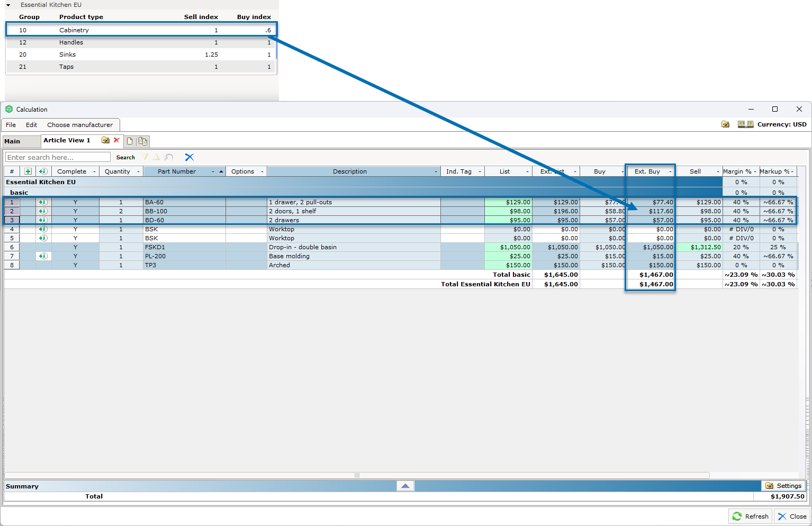Viewport: 812px width, 526px height.
Task: Toggle the Complete flag on the FSKD1 row
Action: tap(75, 247)
